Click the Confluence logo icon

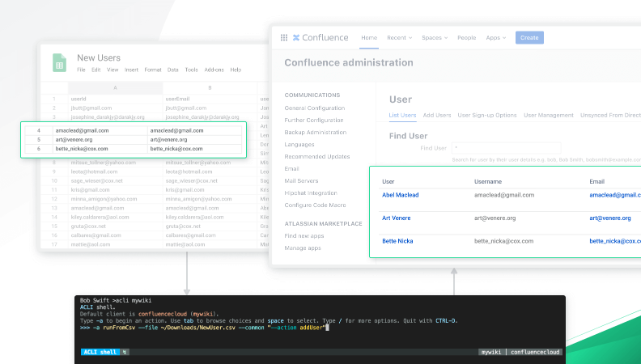(x=296, y=37)
